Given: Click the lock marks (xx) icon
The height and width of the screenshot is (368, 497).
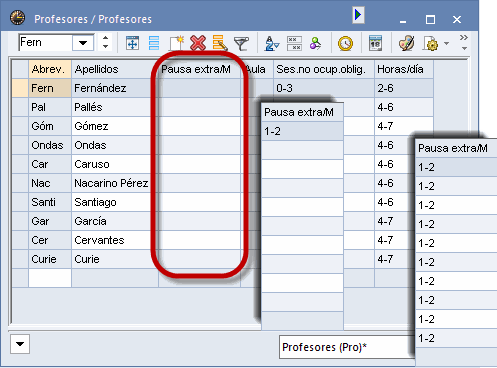Looking at the screenshot, I should click(x=294, y=44).
